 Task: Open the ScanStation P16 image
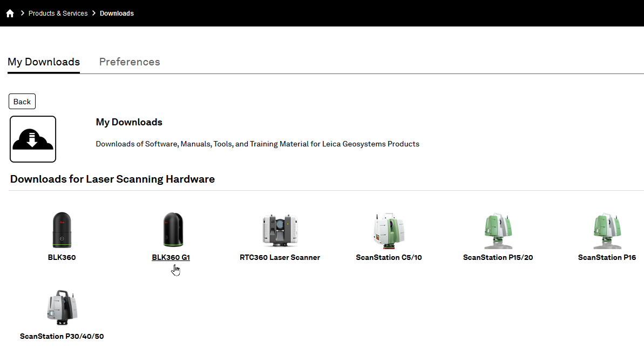(607, 230)
